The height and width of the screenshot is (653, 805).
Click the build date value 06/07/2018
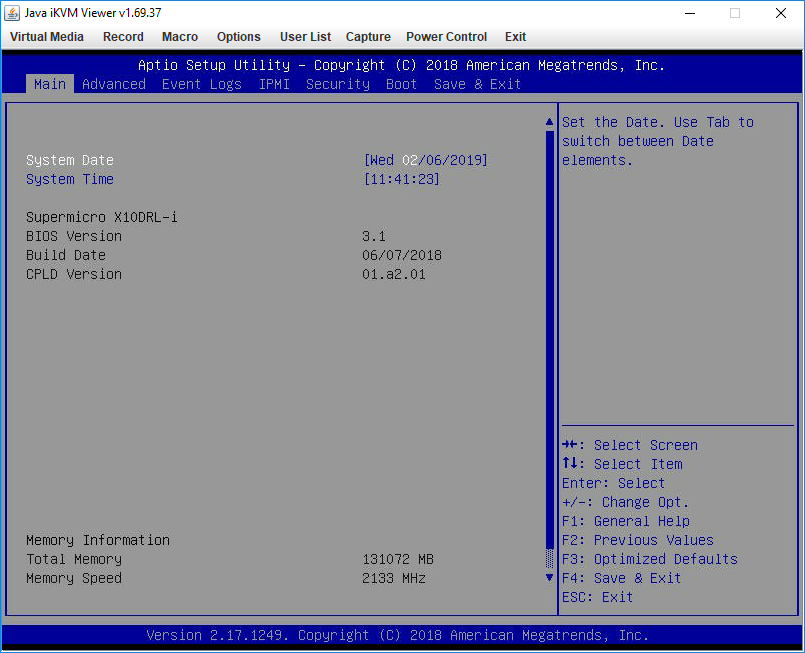(x=402, y=255)
